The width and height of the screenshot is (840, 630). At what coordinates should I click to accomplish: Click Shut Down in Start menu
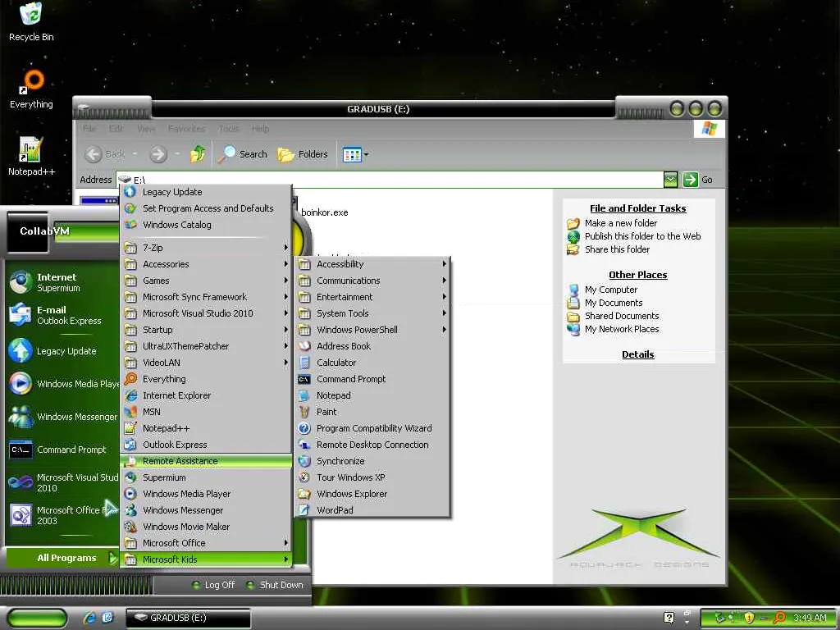point(274,585)
